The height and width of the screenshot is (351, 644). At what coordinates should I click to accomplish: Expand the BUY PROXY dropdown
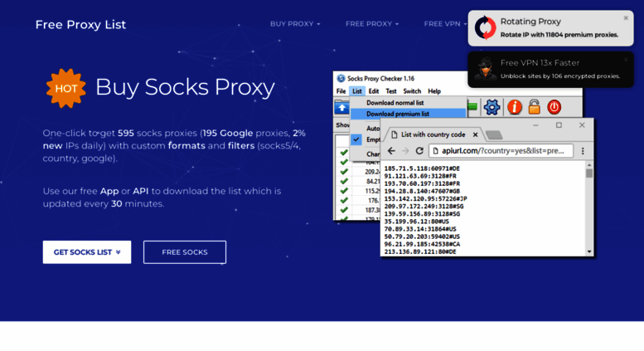(x=295, y=24)
